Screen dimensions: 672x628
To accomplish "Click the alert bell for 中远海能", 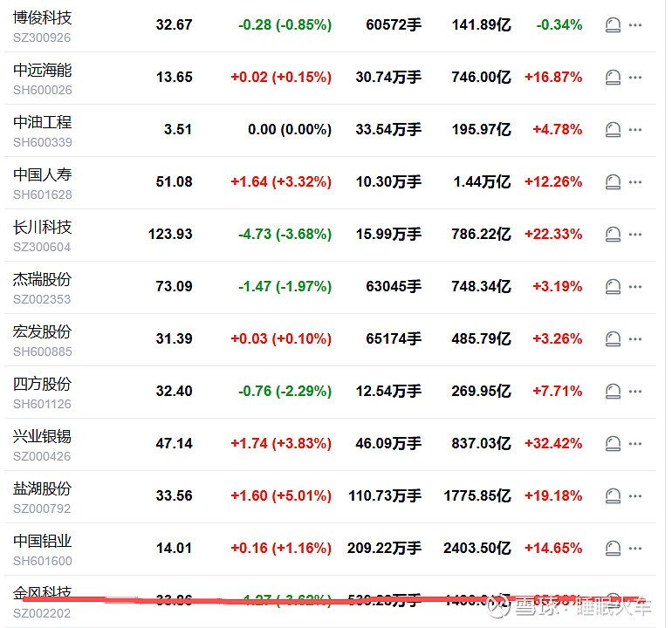I will pyautogui.click(x=613, y=78).
